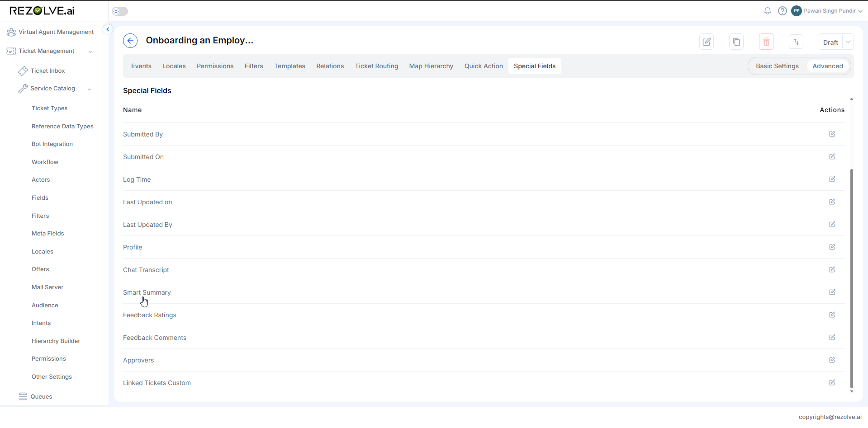Select the Special Fields tab
The height and width of the screenshot is (428, 868).
pyautogui.click(x=535, y=66)
